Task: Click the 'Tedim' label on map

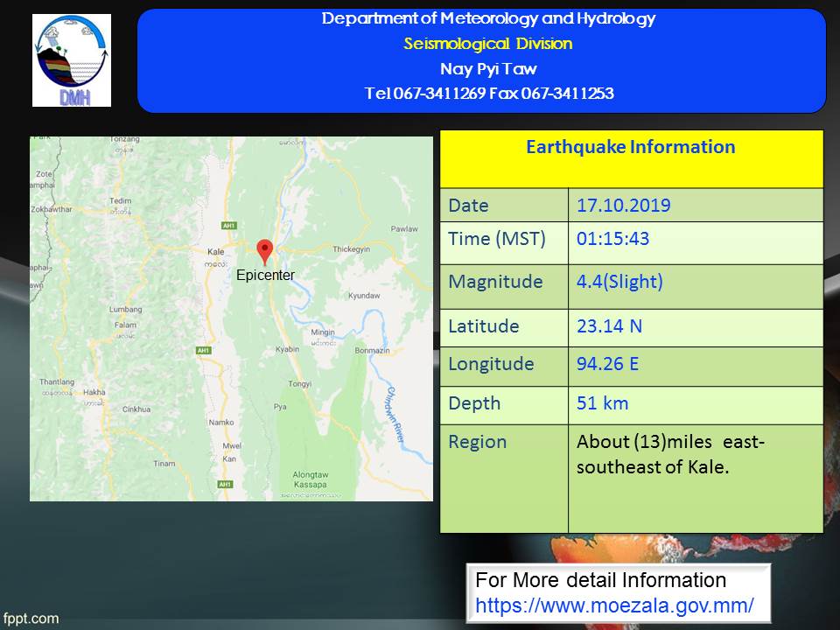Action: (x=120, y=201)
